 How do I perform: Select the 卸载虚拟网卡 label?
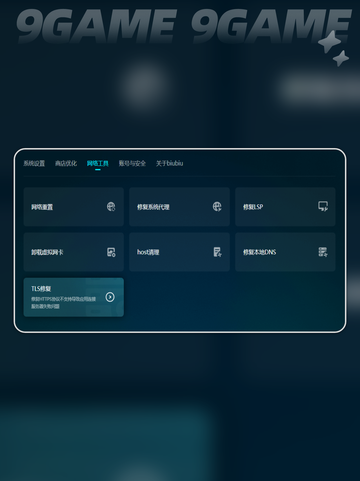[47, 252]
